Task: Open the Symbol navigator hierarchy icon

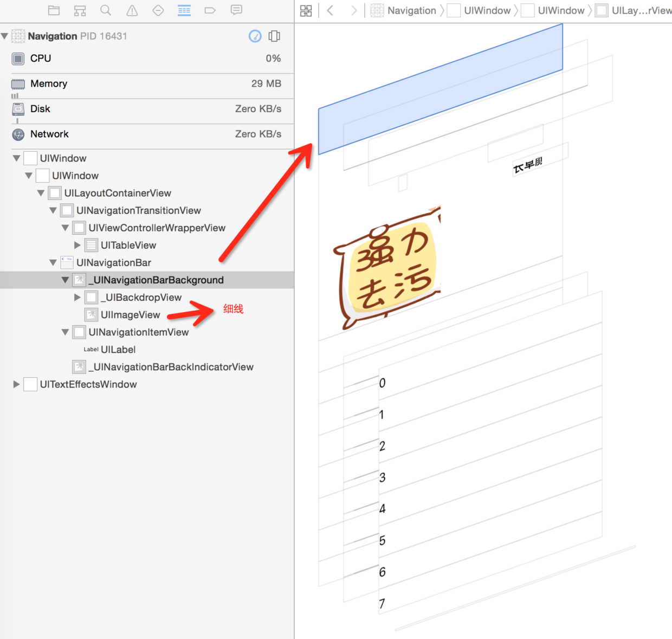Action: 80,10
